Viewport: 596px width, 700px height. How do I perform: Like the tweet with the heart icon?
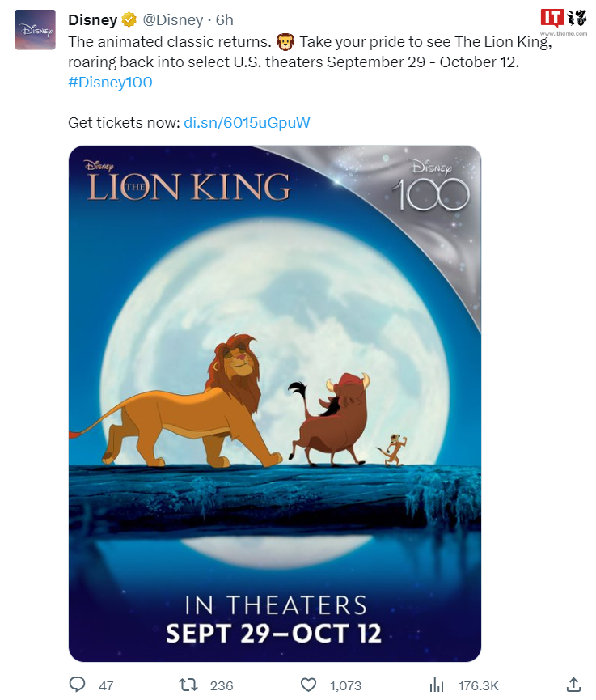coord(308,685)
